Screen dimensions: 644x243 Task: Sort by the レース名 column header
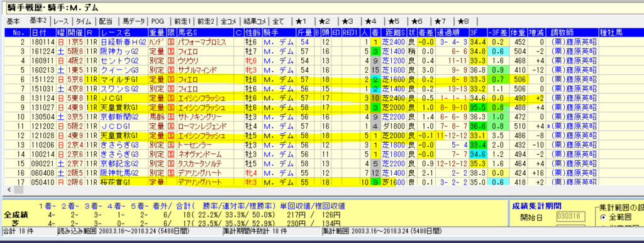[124, 33]
